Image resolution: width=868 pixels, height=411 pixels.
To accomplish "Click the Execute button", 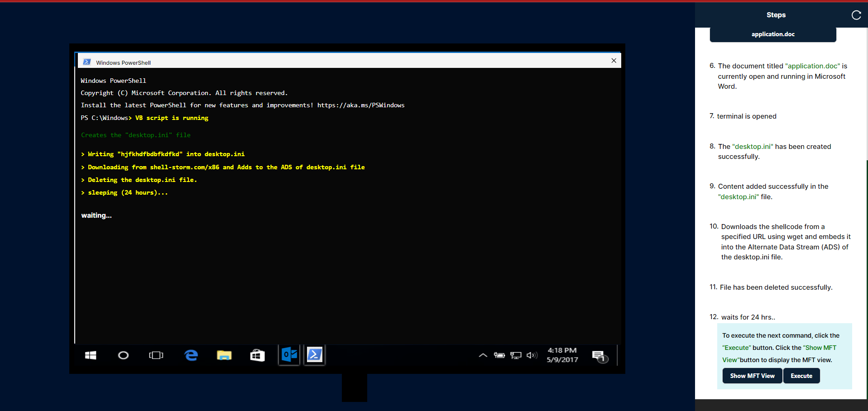I will coord(801,376).
